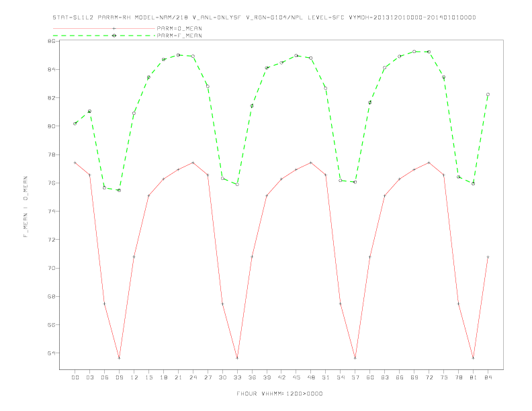532x411 pixels.
Task: Click the green F_MEAN marker at hour 69
Action: [414, 52]
